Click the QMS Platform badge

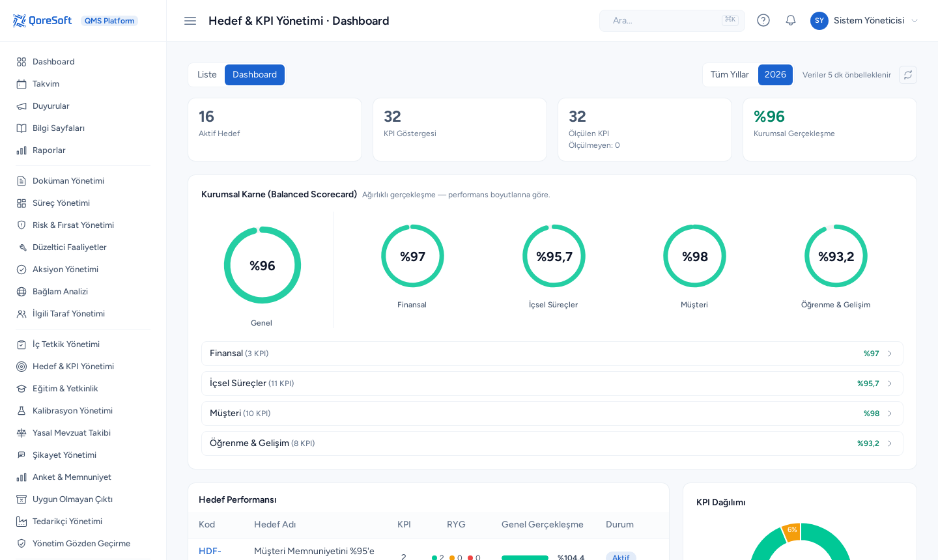point(109,21)
